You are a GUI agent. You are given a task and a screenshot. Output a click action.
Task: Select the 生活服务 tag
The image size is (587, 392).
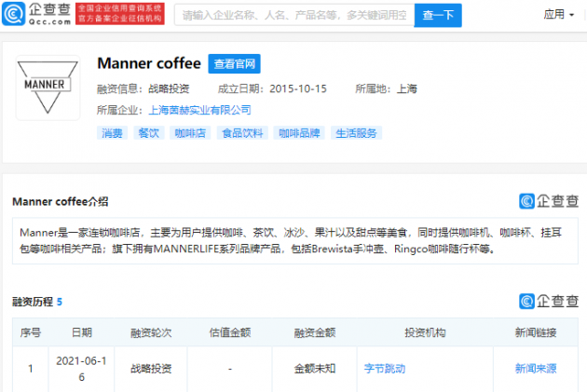click(356, 133)
